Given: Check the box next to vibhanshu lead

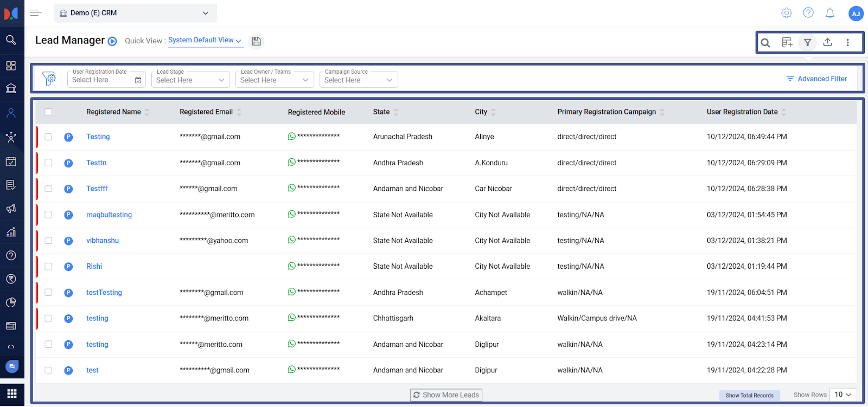Looking at the screenshot, I should point(49,241).
